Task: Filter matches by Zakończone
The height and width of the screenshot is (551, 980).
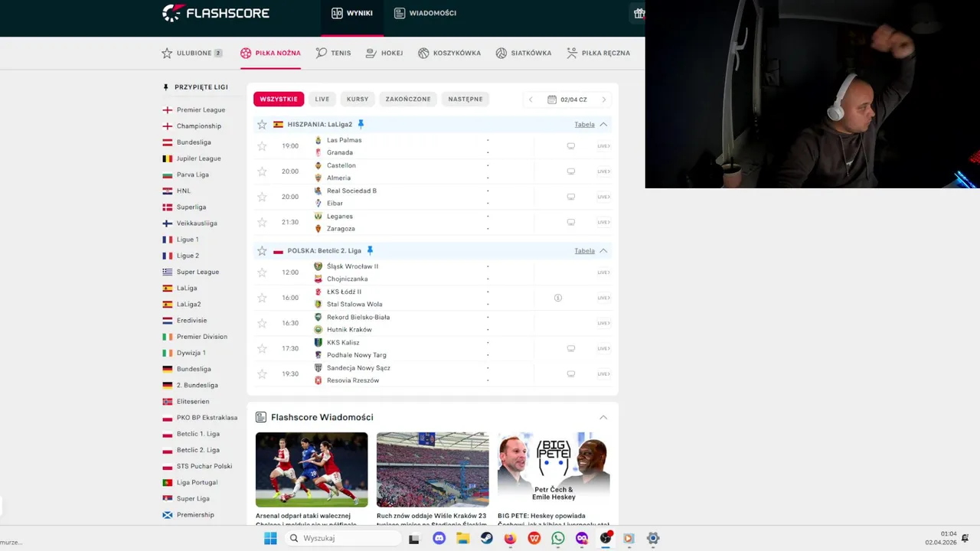Action: pos(408,99)
